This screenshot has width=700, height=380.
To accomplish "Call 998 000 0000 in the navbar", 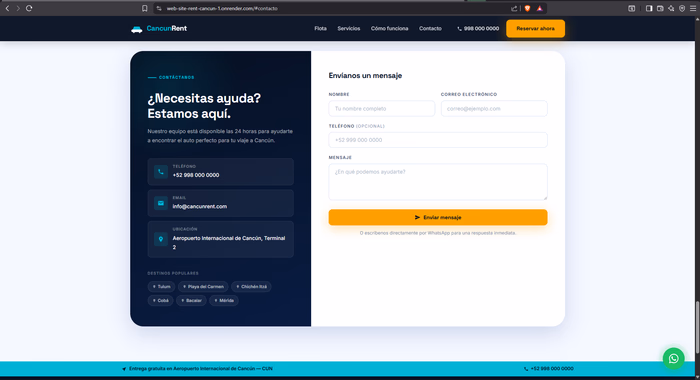I will (x=478, y=29).
